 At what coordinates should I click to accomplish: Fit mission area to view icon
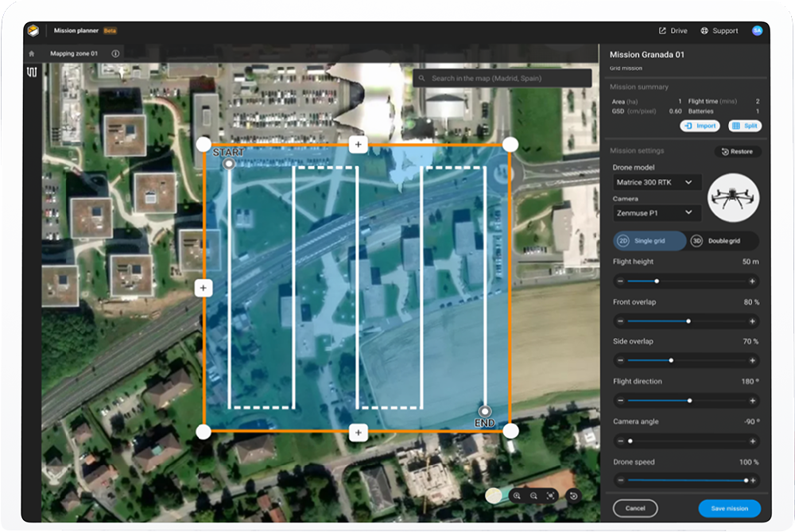tap(551, 495)
